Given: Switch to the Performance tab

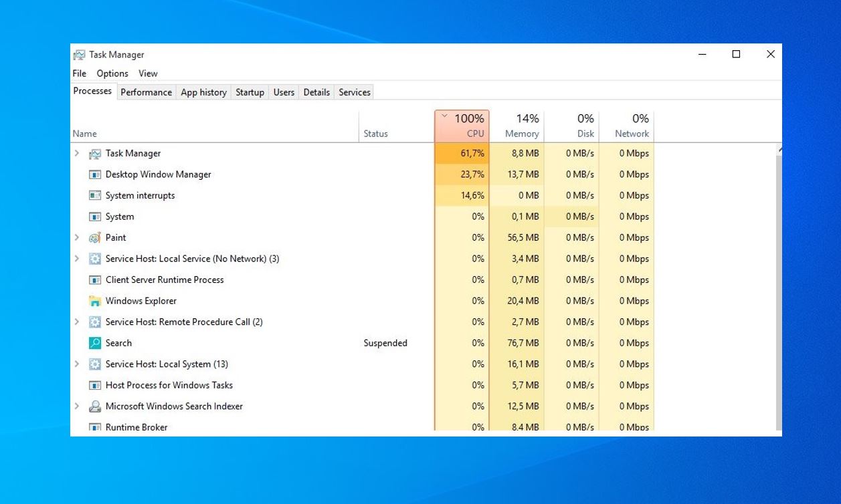Looking at the screenshot, I should pos(146,92).
